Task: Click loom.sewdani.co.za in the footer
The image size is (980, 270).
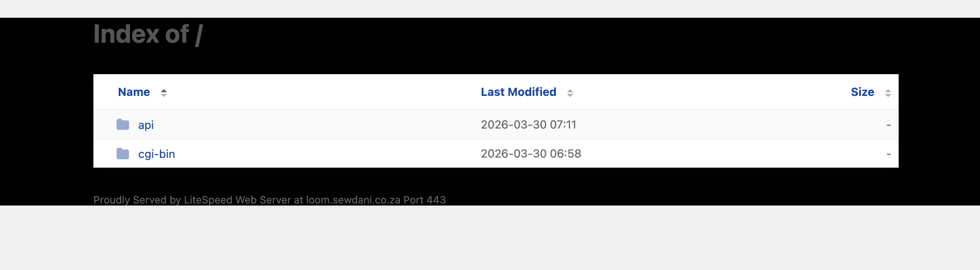Action: click(x=353, y=200)
